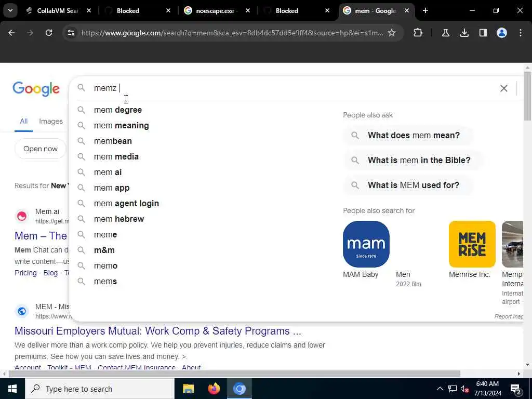Viewport: 532px width, 399px height.
Task: Select suggestion membean
Action: coord(113,141)
